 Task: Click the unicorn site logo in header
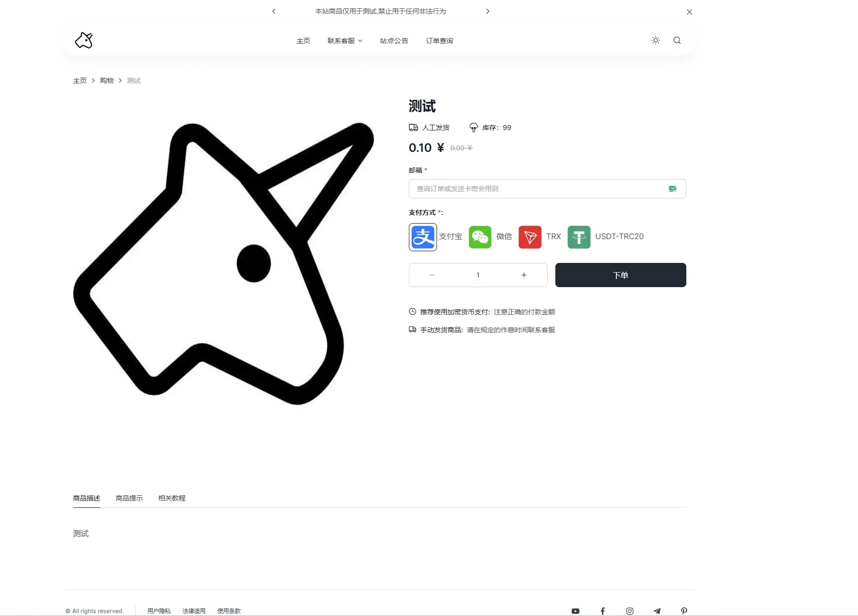pos(84,40)
